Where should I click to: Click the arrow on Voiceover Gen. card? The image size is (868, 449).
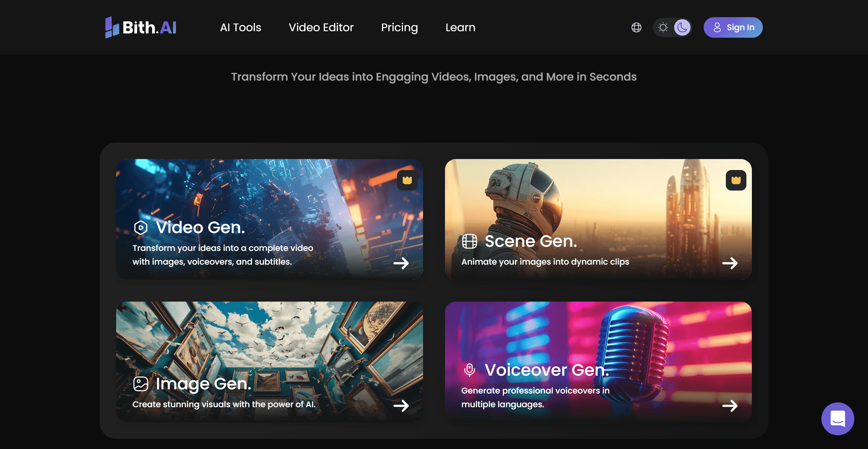tap(730, 406)
